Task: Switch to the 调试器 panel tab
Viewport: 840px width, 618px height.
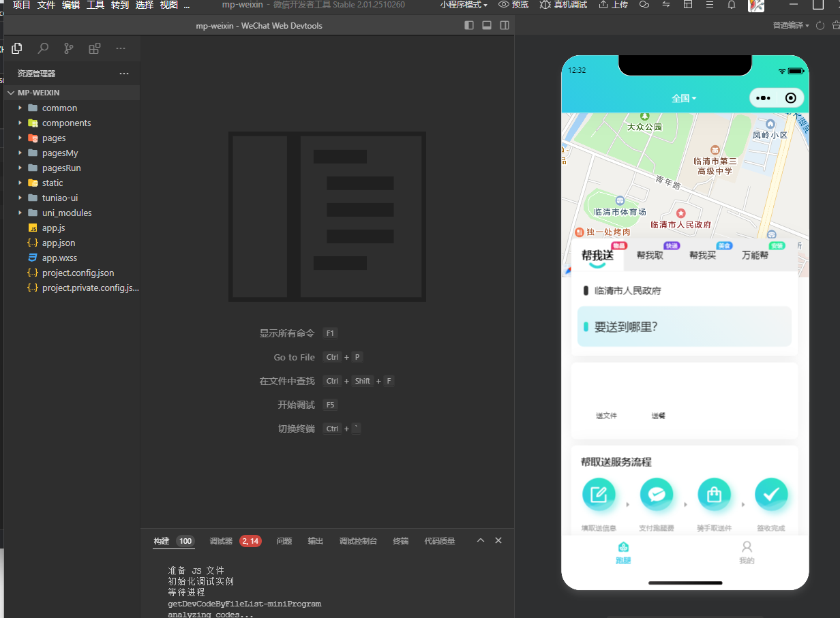Action: 235,541
